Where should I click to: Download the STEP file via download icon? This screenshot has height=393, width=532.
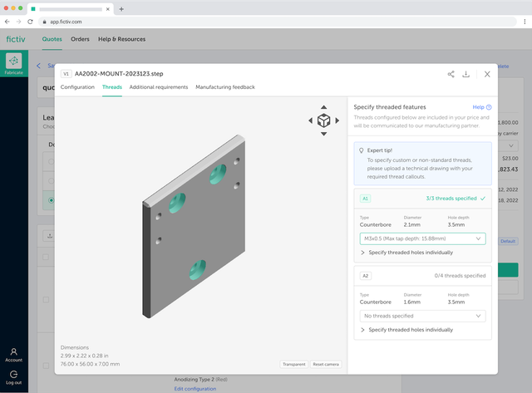pyautogui.click(x=465, y=74)
